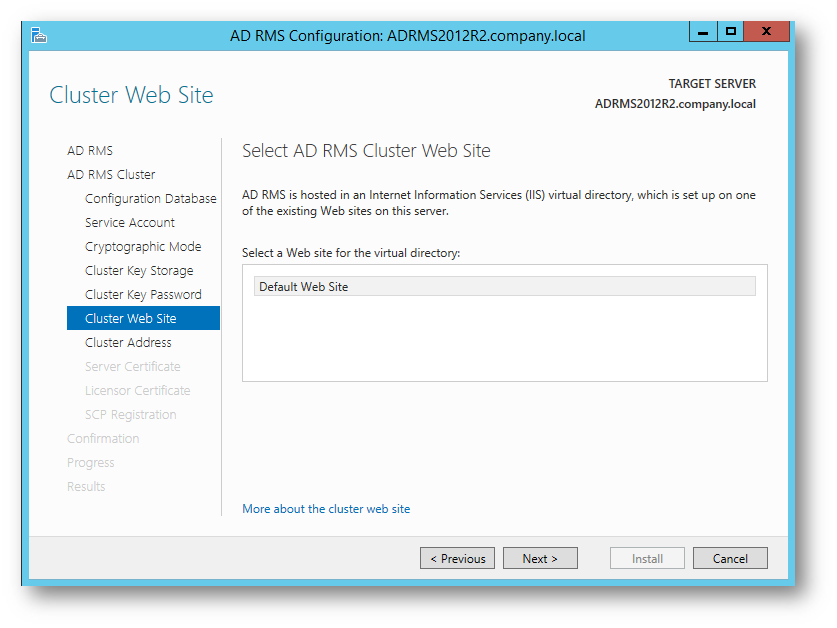The width and height of the screenshot is (837, 628).
Task: Open the Configuration Database step
Action: [x=151, y=199]
